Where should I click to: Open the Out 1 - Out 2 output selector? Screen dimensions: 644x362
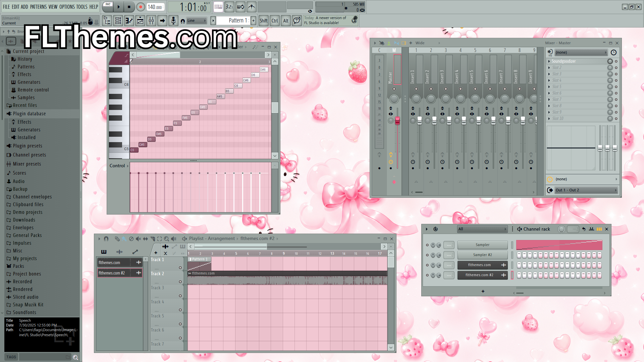[586, 190]
